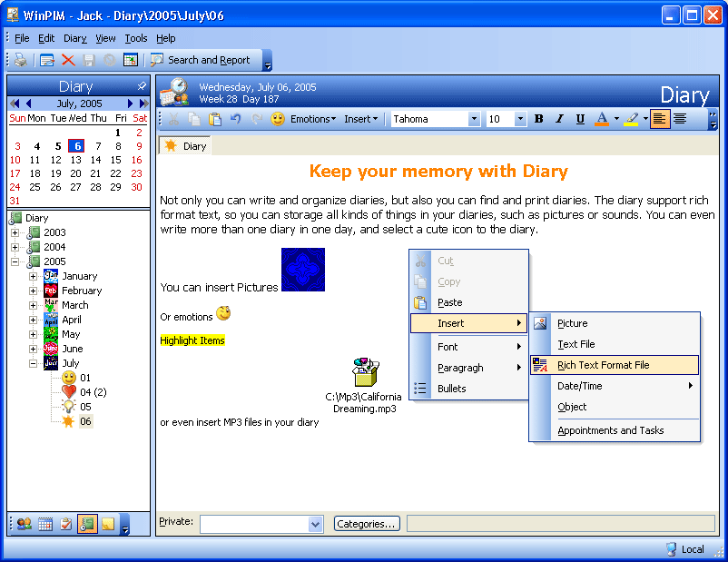Click the Search and Report button
Viewport: 728px width, 562px height.
tap(202, 60)
